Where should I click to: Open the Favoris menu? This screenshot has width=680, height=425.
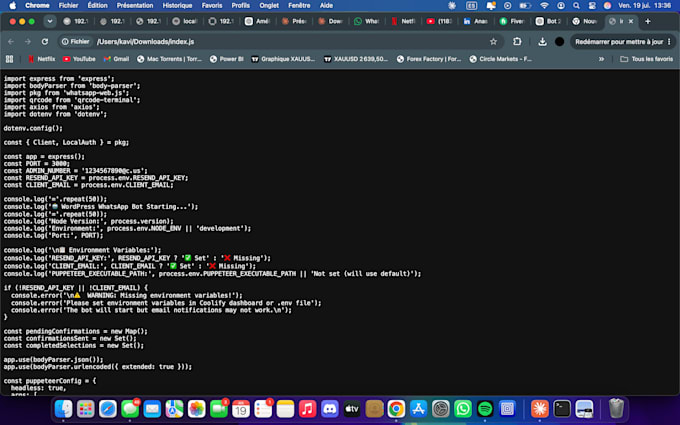point(212,6)
